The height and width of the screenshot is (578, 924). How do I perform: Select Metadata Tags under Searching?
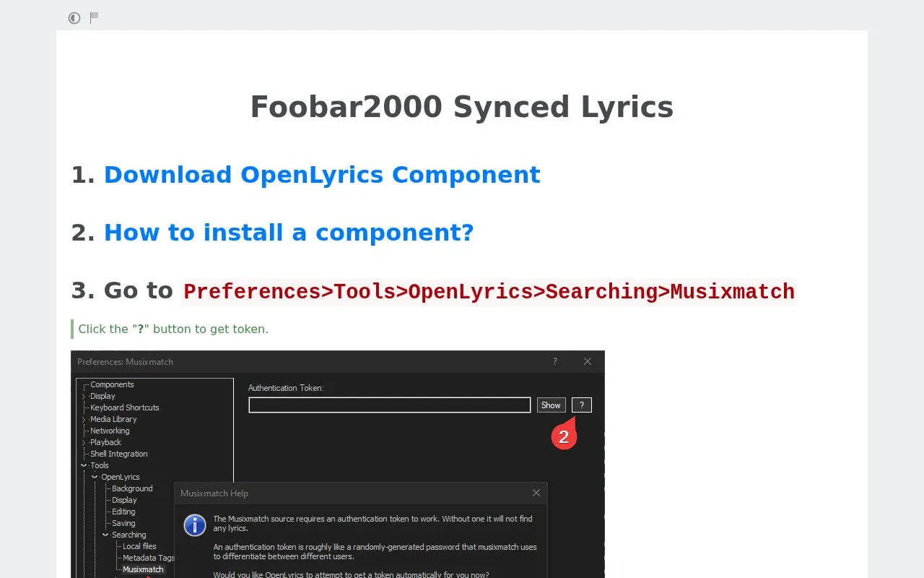click(149, 558)
